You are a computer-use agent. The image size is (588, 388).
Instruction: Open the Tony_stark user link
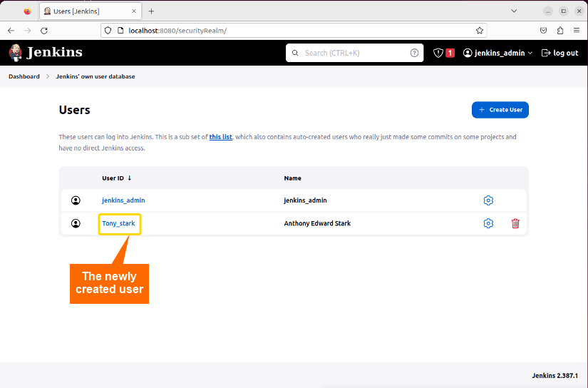[118, 223]
